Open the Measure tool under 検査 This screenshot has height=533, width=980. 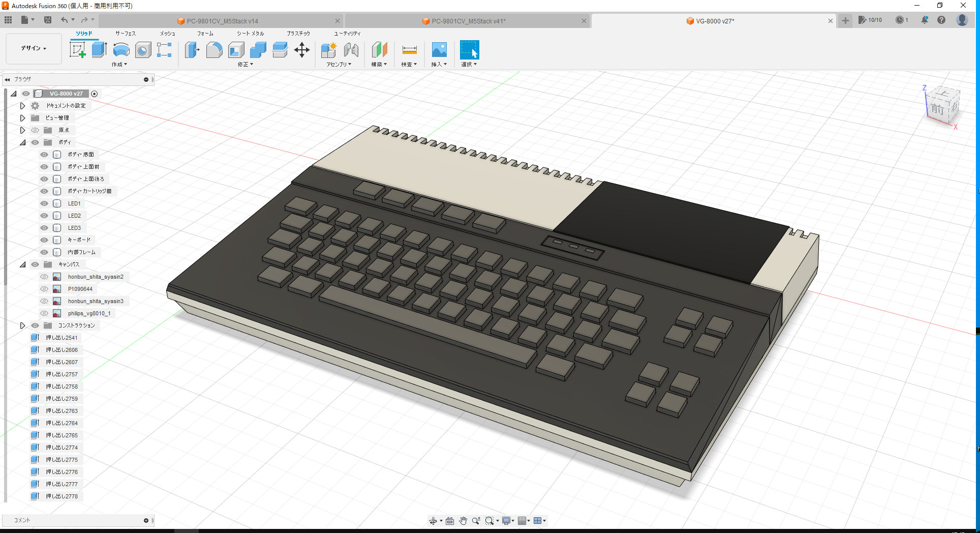click(x=409, y=50)
